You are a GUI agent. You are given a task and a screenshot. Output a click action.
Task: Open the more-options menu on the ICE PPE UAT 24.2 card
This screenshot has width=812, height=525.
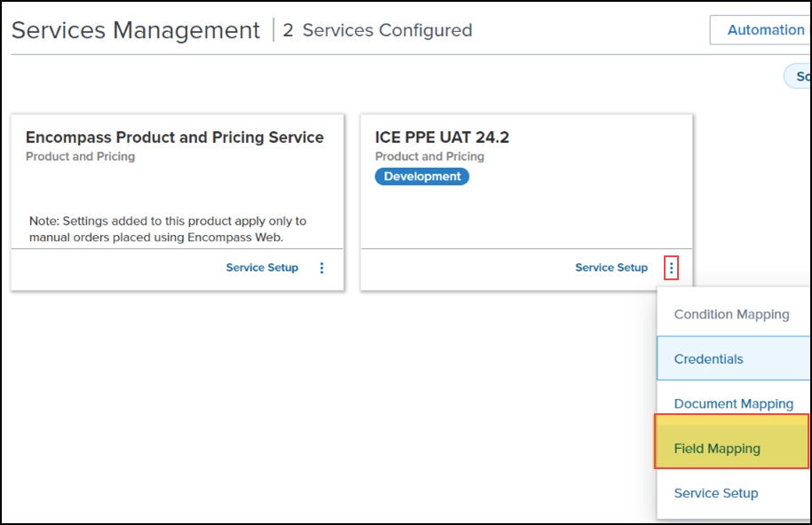click(671, 268)
